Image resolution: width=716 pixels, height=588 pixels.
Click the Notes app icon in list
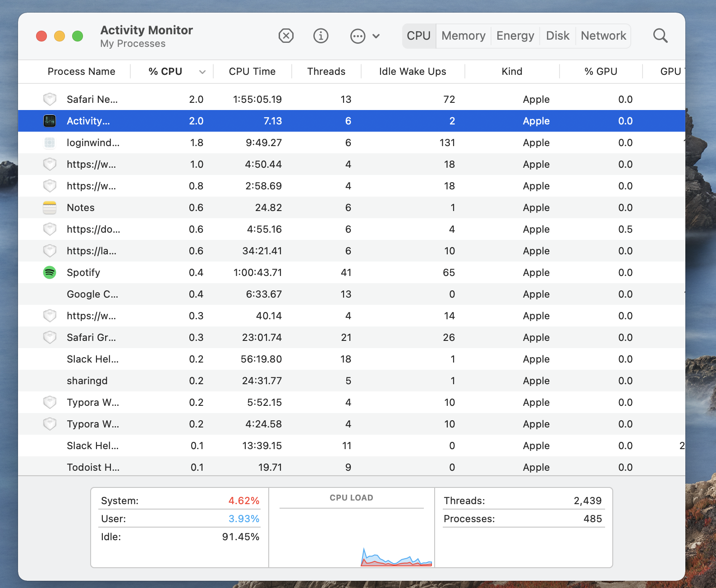pyautogui.click(x=50, y=207)
